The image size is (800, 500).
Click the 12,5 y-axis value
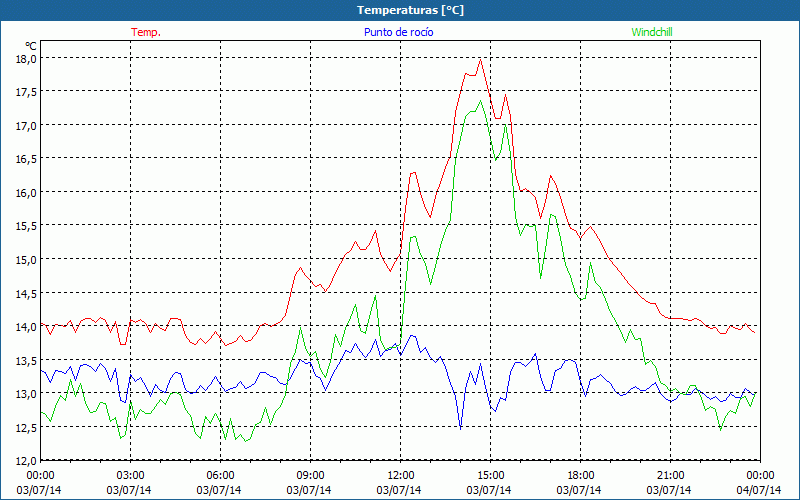coord(27,428)
